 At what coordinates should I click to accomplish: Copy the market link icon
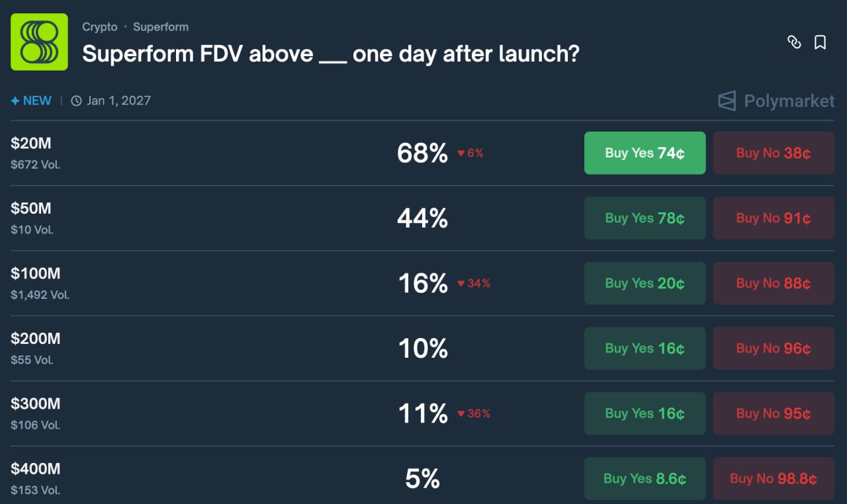(x=794, y=42)
